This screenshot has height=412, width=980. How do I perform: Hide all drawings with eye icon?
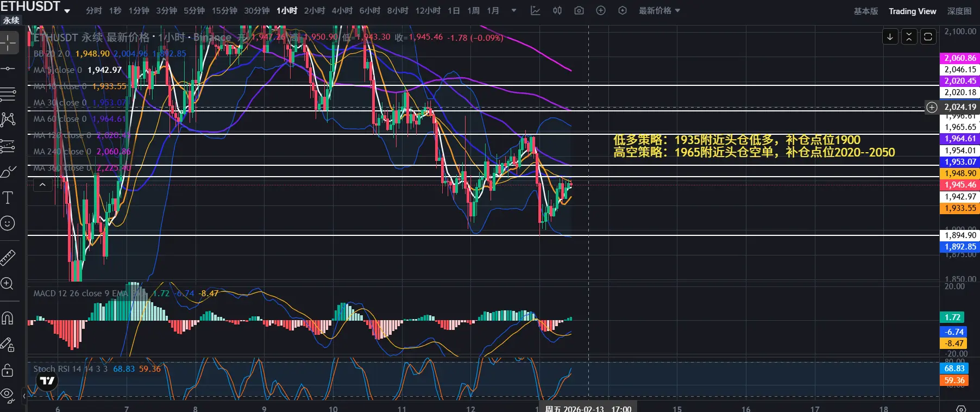[x=8, y=394]
